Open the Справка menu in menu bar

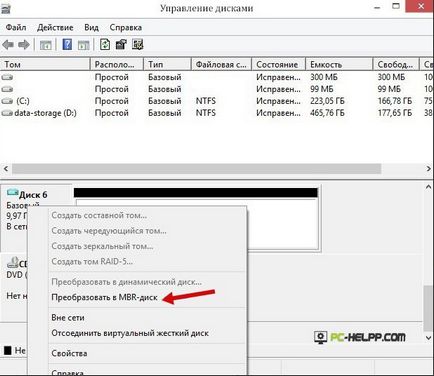(x=126, y=27)
